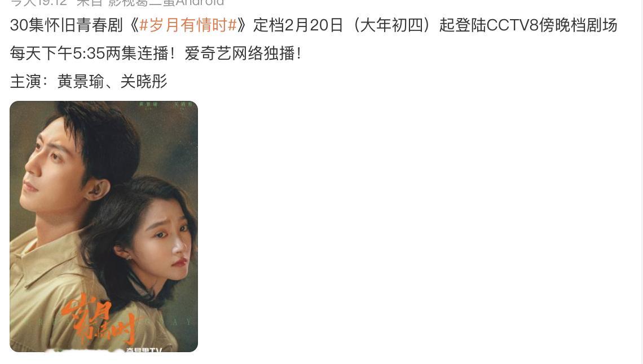Click the blank area right of poster
Viewport: 643px width, 364px height.
(410, 227)
